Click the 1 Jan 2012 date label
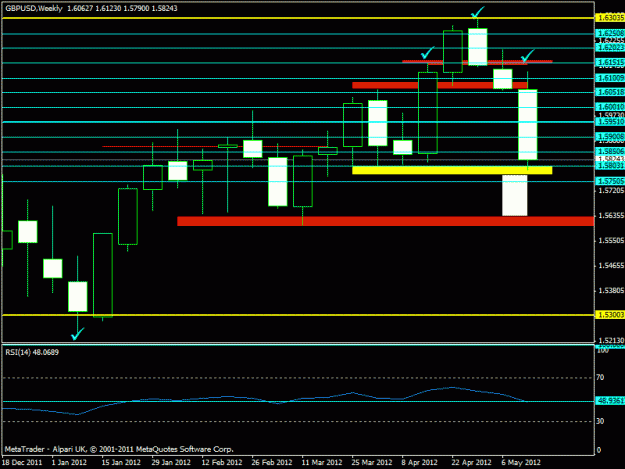The image size is (625, 469). pyautogui.click(x=69, y=462)
